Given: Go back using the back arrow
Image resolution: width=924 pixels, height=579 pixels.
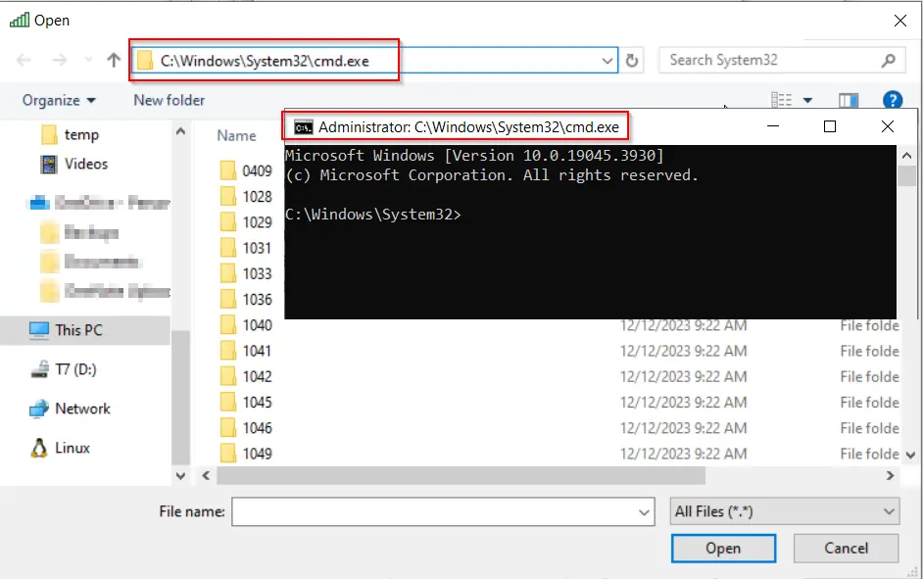Looking at the screenshot, I should (24, 60).
